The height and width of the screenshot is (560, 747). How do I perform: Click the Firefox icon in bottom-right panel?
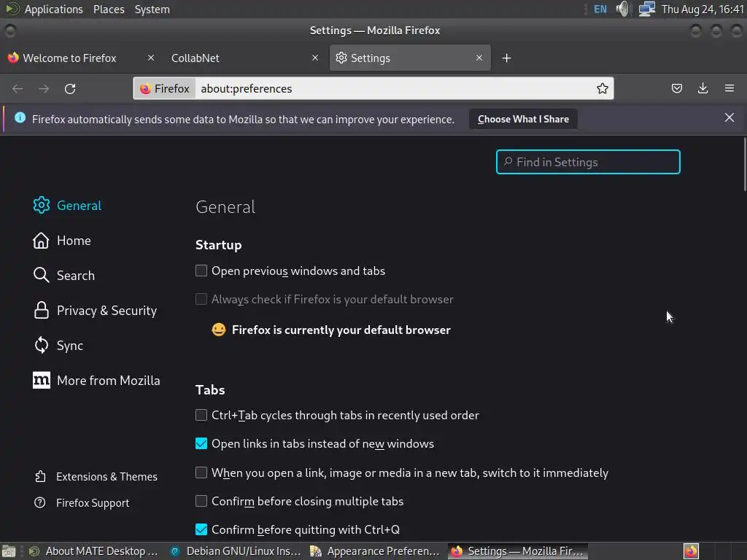click(x=691, y=551)
